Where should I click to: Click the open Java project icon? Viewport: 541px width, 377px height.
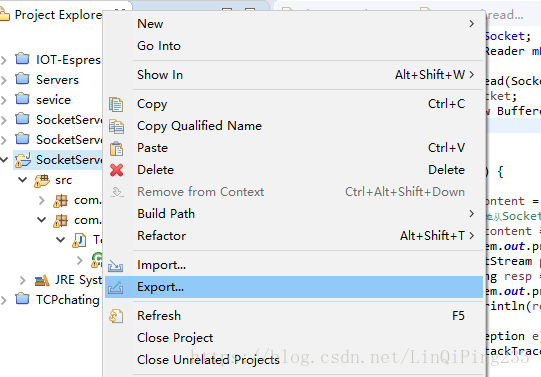(x=23, y=160)
